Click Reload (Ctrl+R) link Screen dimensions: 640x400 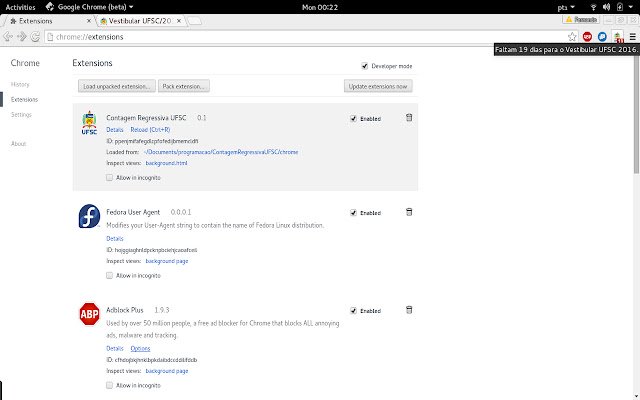150,130
